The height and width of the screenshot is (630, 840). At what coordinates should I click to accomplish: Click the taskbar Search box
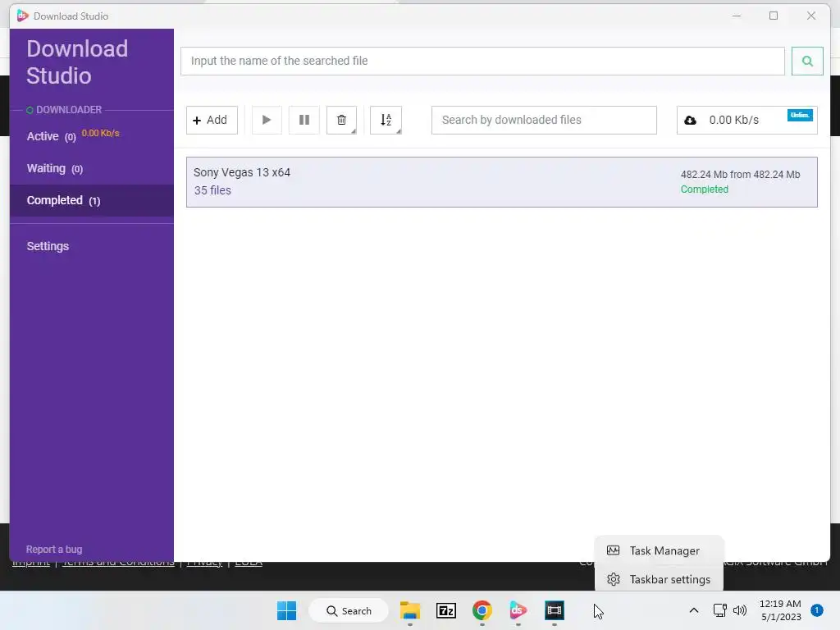coord(349,610)
